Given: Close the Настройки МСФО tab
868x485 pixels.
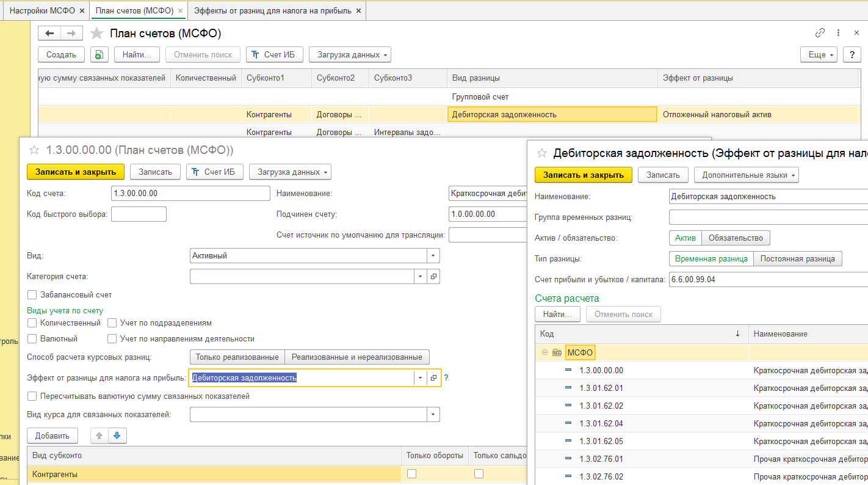Looking at the screenshot, I should 82,11.
